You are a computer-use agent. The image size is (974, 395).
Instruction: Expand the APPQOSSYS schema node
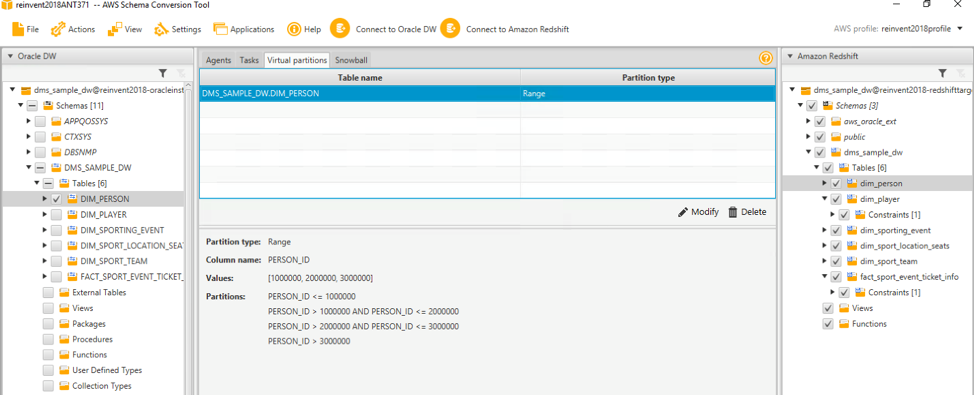[x=29, y=121]
